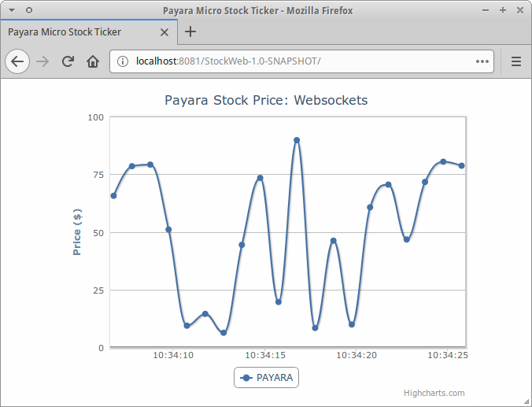
Task: Select the Payara Micro Stock Ticker tab
Action: 89,32
